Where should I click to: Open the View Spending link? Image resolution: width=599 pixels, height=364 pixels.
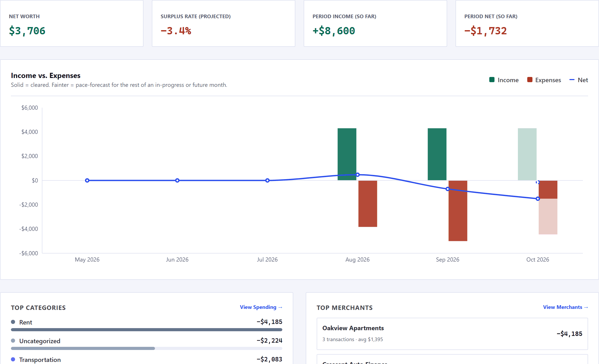(261, 307)
